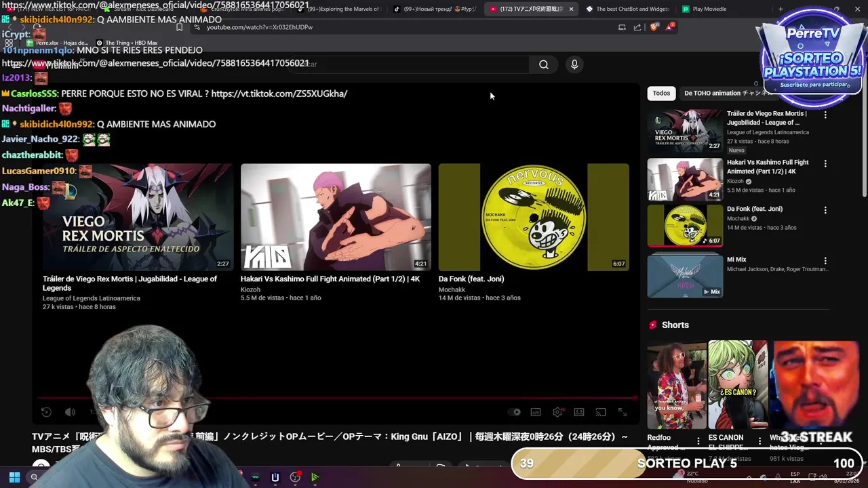This screenshot has height=488, width=868.
Task: Open the 'U' app in taskbar
Action: pos(275,477)
